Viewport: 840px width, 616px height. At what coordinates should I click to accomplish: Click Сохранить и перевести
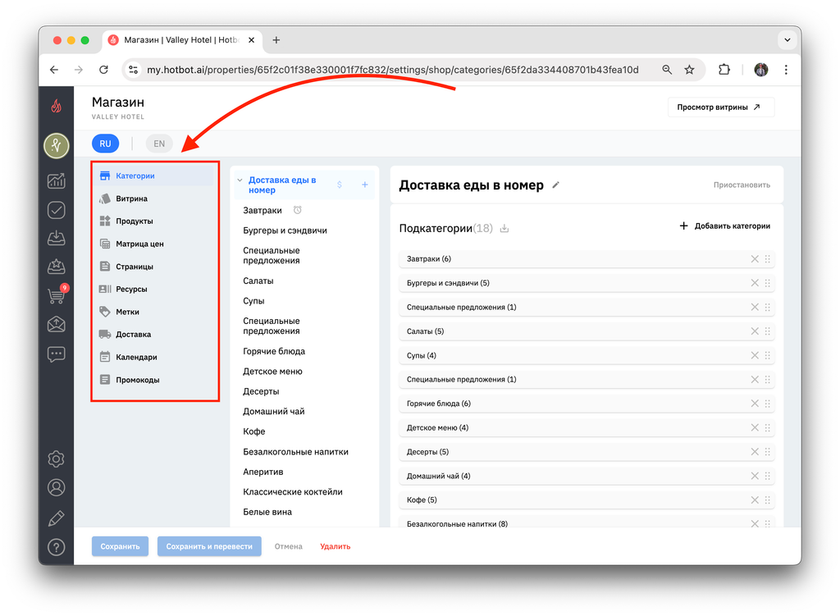coord(209,546)
